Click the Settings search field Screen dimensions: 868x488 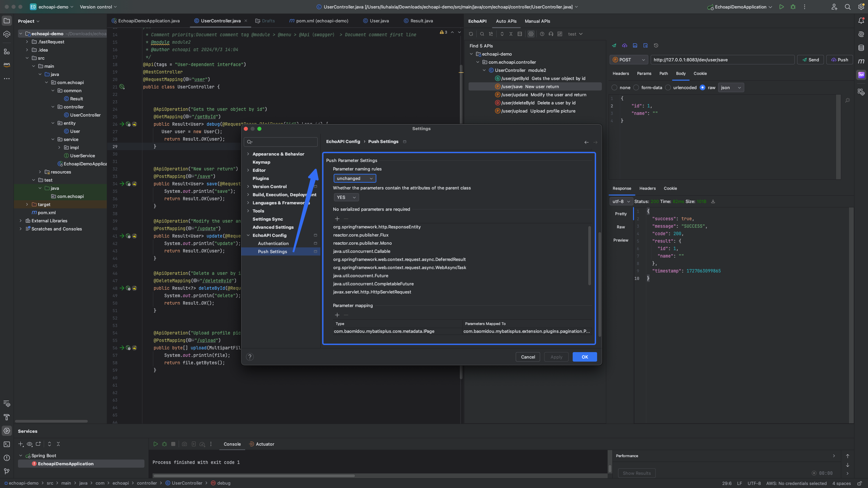click(281, 142)
